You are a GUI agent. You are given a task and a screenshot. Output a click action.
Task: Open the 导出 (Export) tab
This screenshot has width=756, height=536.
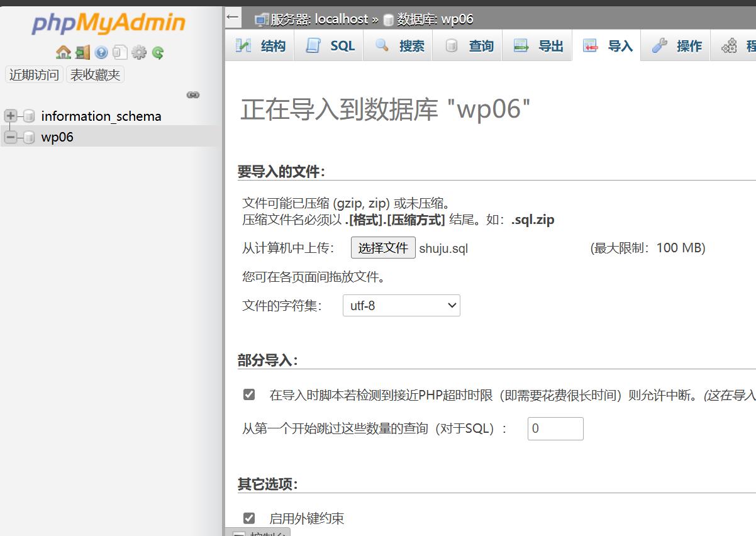point(538,46)
